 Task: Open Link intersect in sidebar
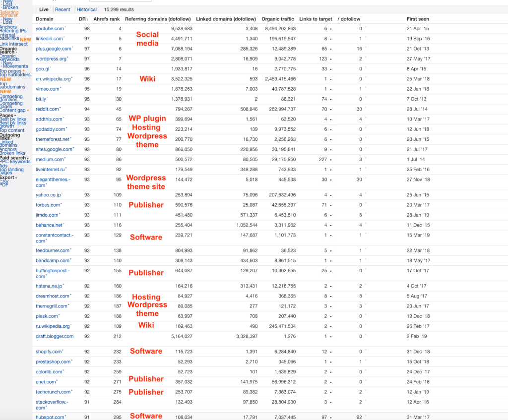[14, 44]
